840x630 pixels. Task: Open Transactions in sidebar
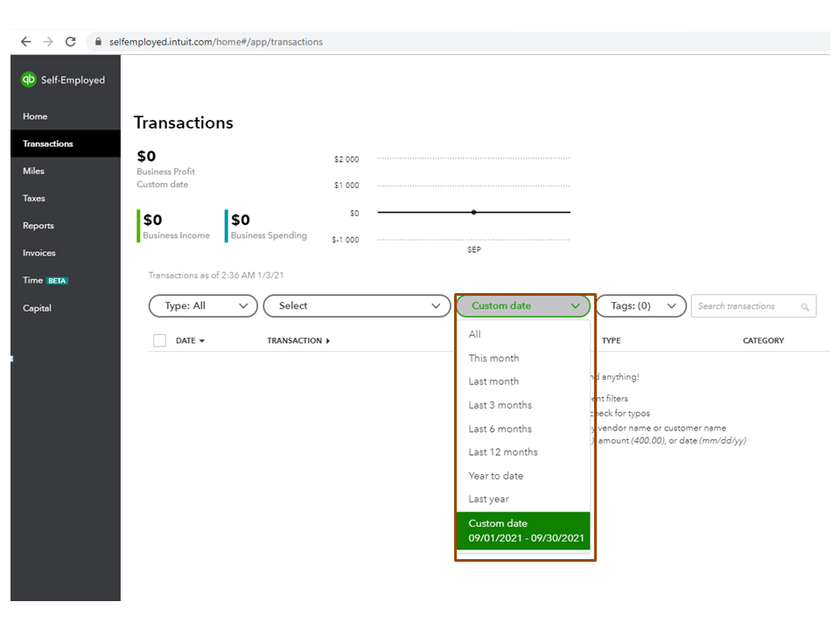(x=66, y=143)
